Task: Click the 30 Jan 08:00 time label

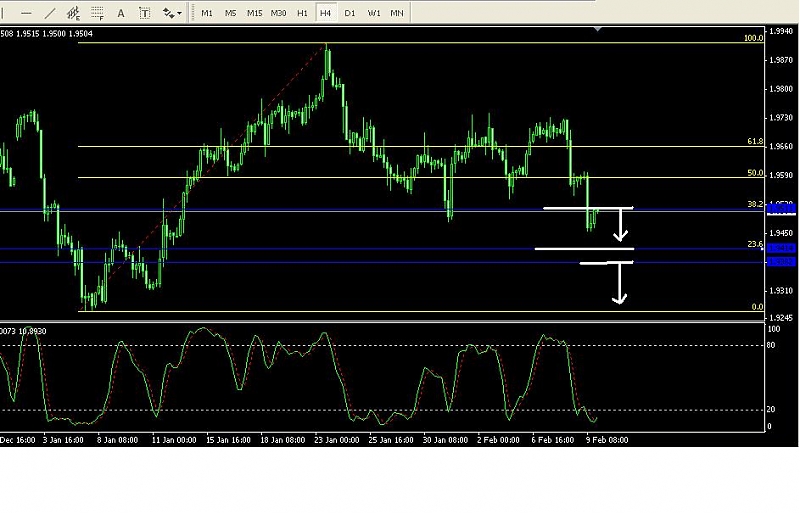Action: pos(445,440)
